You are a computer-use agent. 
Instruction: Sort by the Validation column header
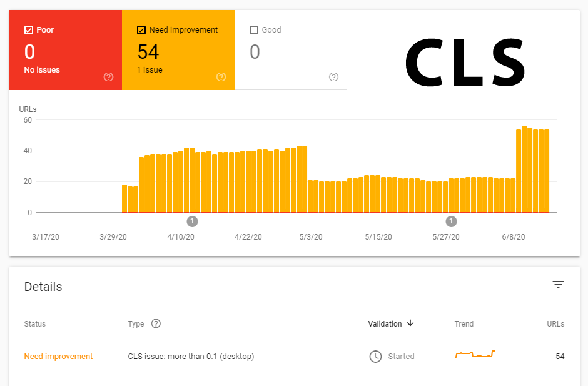[385, 323]
